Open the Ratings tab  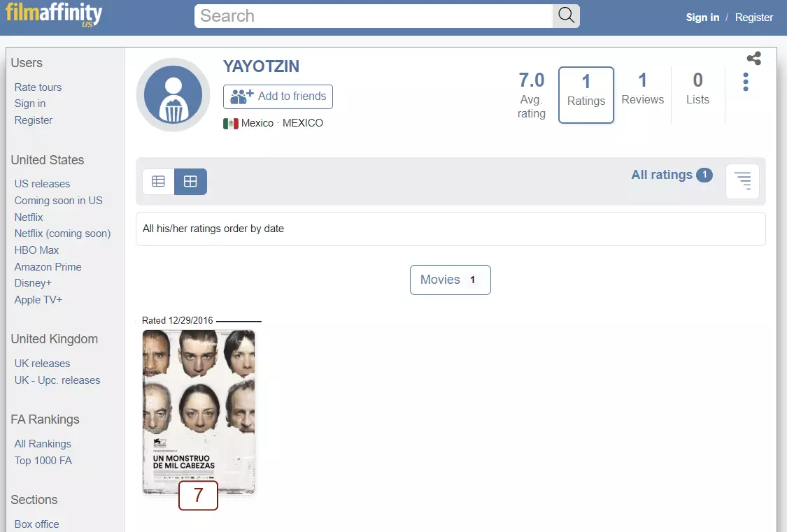pyautogui.click(x=586, y=95)
